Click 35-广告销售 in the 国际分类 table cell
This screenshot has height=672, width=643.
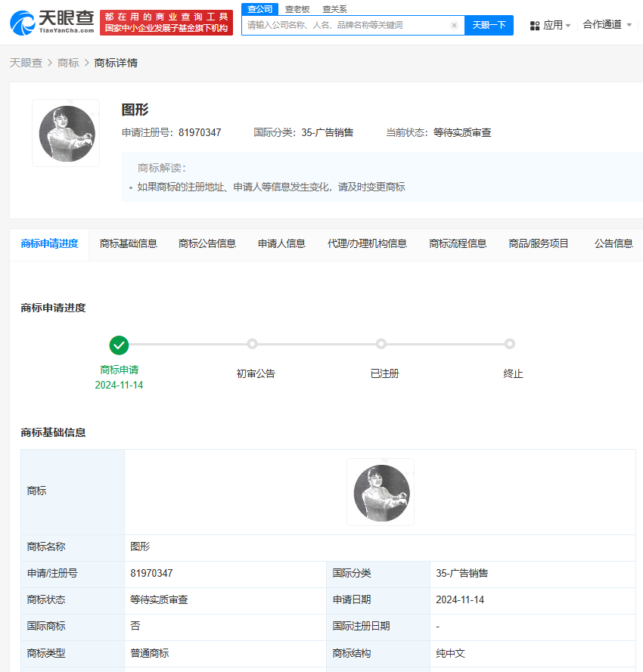(x=462, y=574)
